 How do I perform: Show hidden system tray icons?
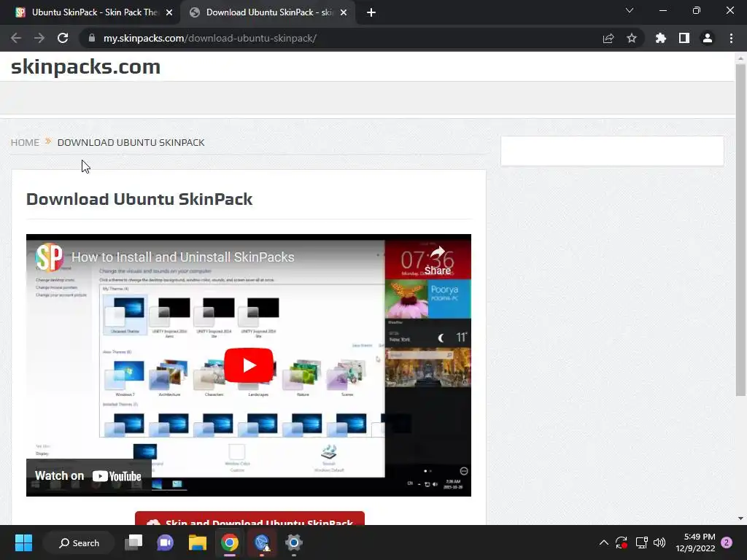click(x=603, y=542)
